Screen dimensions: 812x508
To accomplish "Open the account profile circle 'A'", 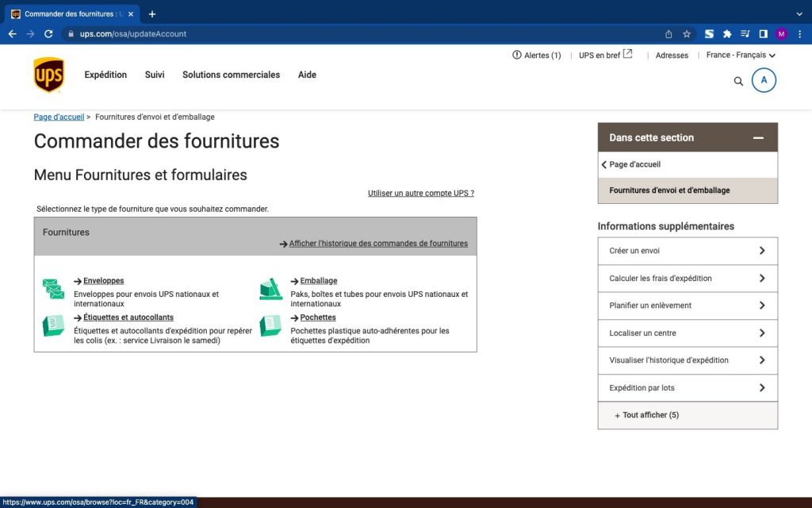I will [x=764, y=80].
